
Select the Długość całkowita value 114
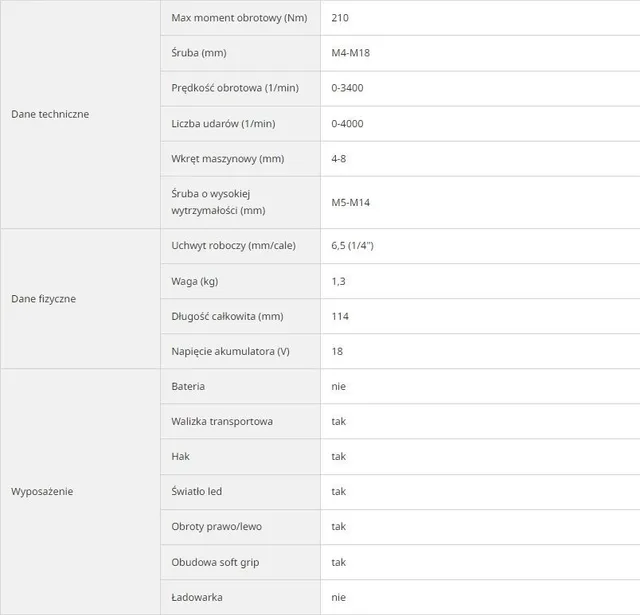click(x=340, y=316)
